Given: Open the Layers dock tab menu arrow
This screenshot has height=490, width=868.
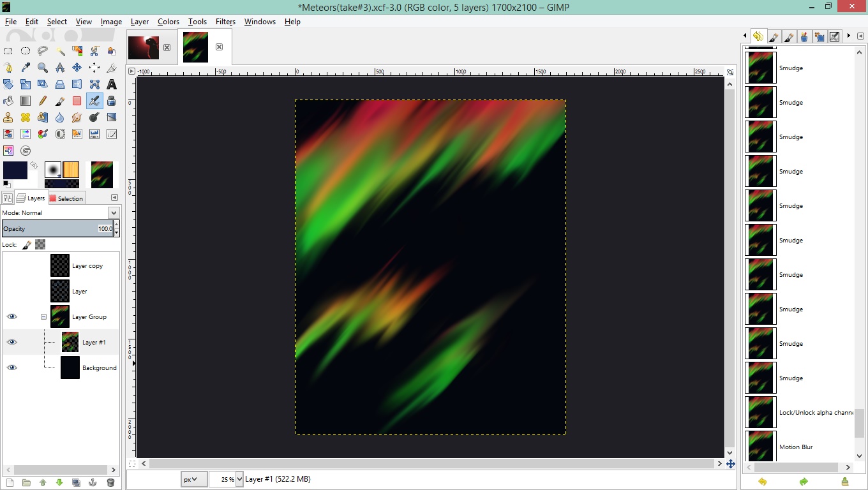Looking at the screenshot, I should tap(114, 198).
